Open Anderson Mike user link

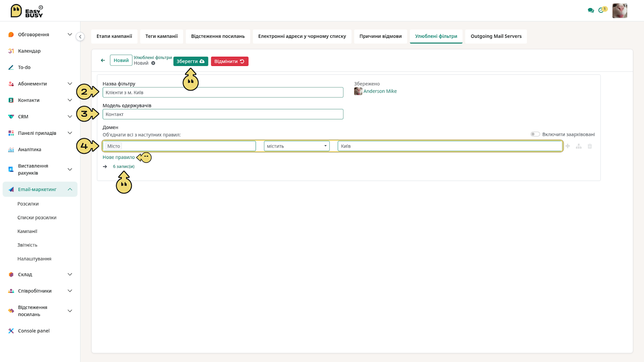point(380,91)
